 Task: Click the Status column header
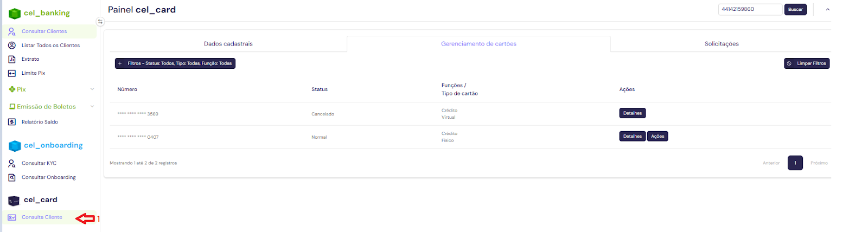click(x=320, y=89)
